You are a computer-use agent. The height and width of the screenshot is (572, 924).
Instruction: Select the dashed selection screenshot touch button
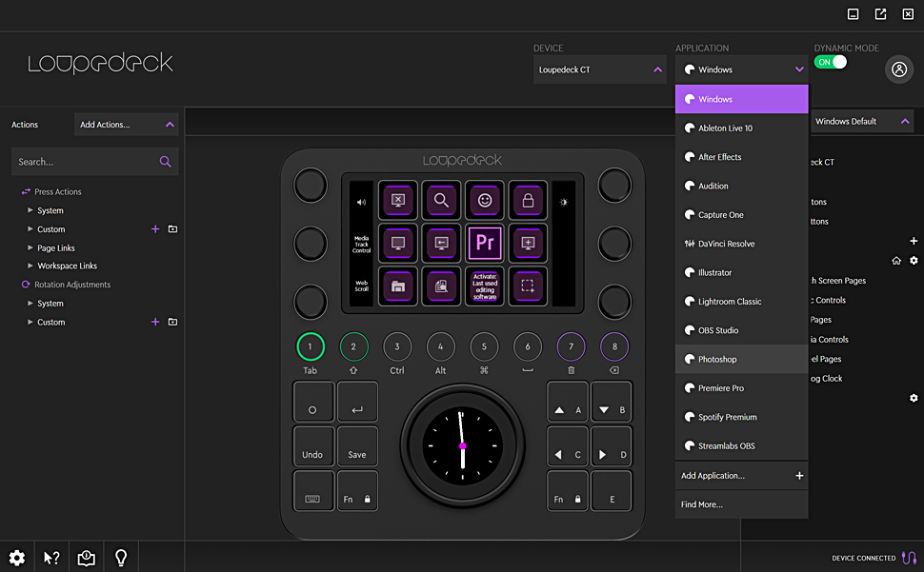pos(528,286)
